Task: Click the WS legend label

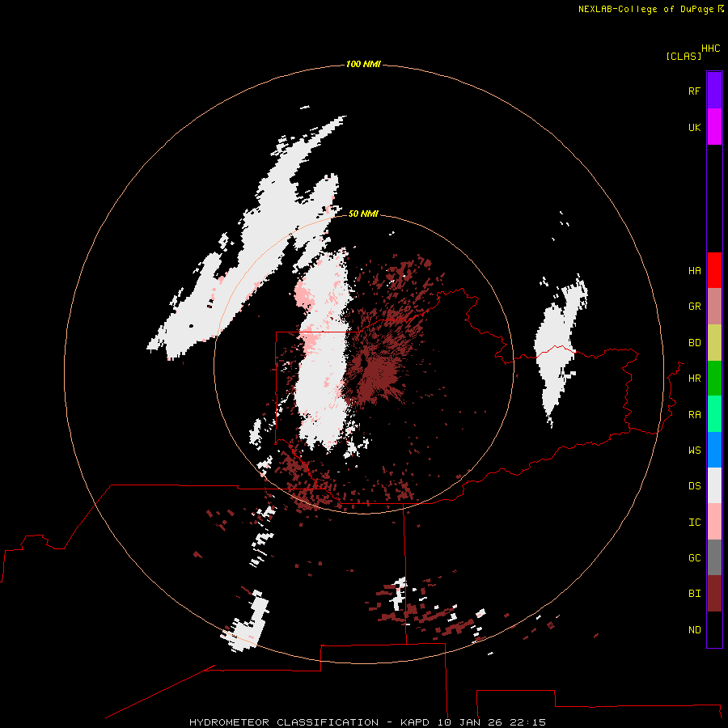Action: click(x=694, y=450)
